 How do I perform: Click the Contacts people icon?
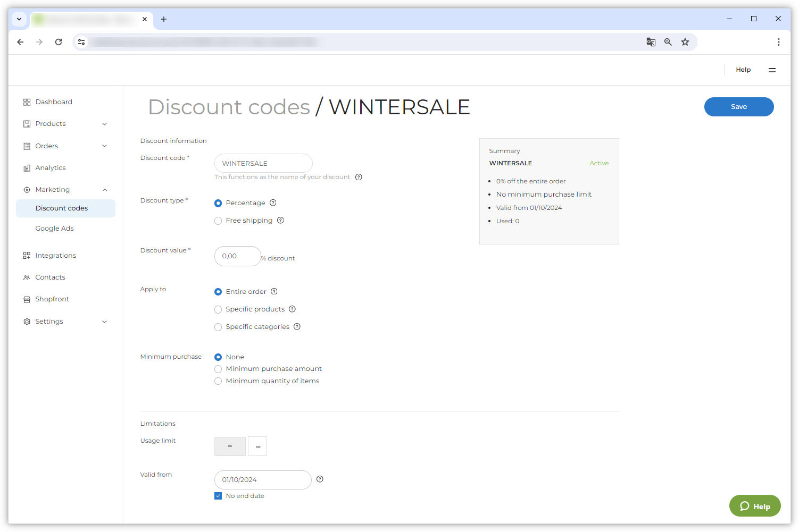click(27, 277)
